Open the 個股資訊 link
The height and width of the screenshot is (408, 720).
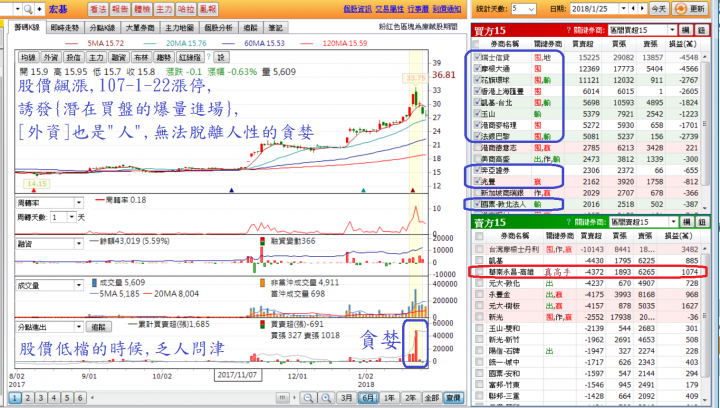(357, 9)
